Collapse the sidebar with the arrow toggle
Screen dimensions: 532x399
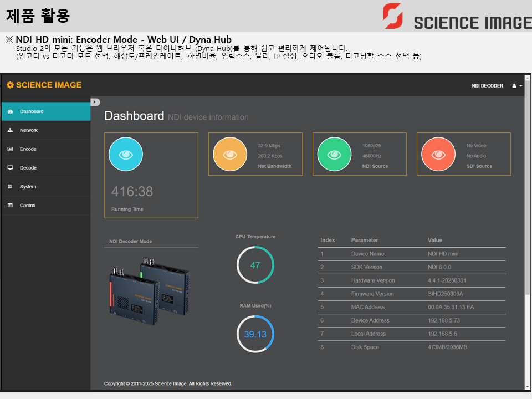[x=95, y=102]
